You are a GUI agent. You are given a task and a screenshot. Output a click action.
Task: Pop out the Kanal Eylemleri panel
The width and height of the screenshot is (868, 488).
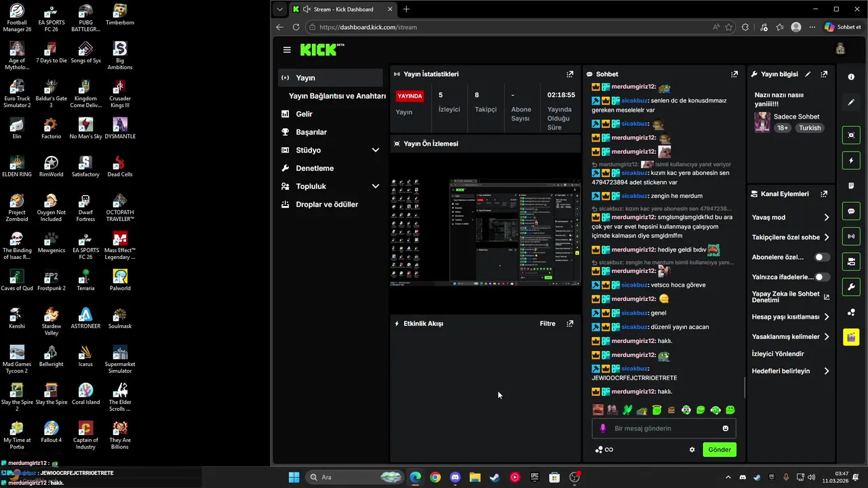pyautogui.click(x=824, y=194)
